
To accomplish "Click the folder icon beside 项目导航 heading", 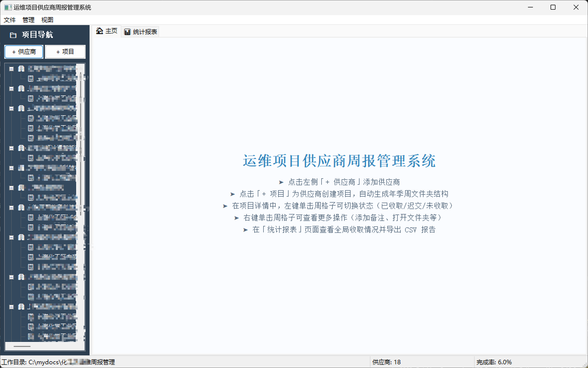I will (13, 35).
